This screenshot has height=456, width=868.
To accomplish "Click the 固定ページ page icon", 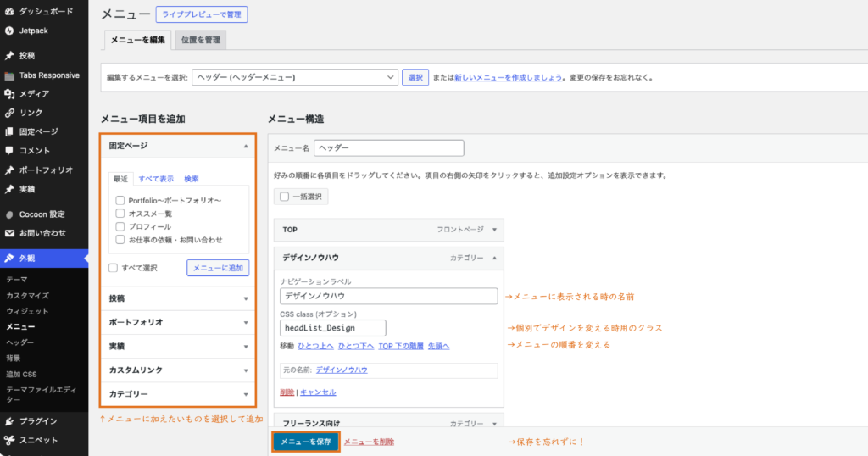I will 9,131.
